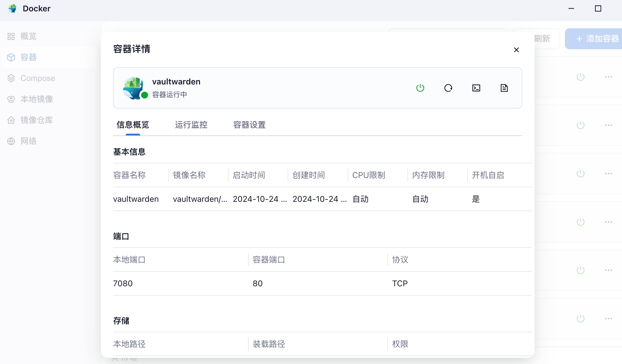Close the container details dialog
Screen dimensions: 622x364
pos(516,50)
